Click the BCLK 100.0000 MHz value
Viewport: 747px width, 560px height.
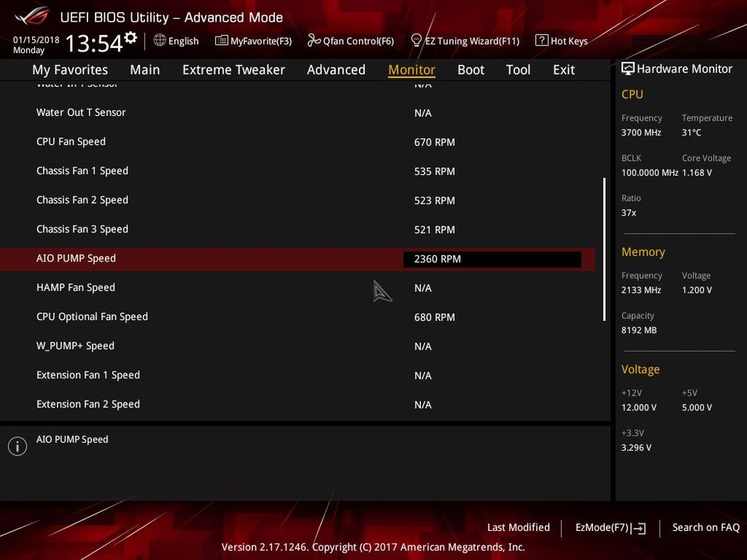(649, 173)
